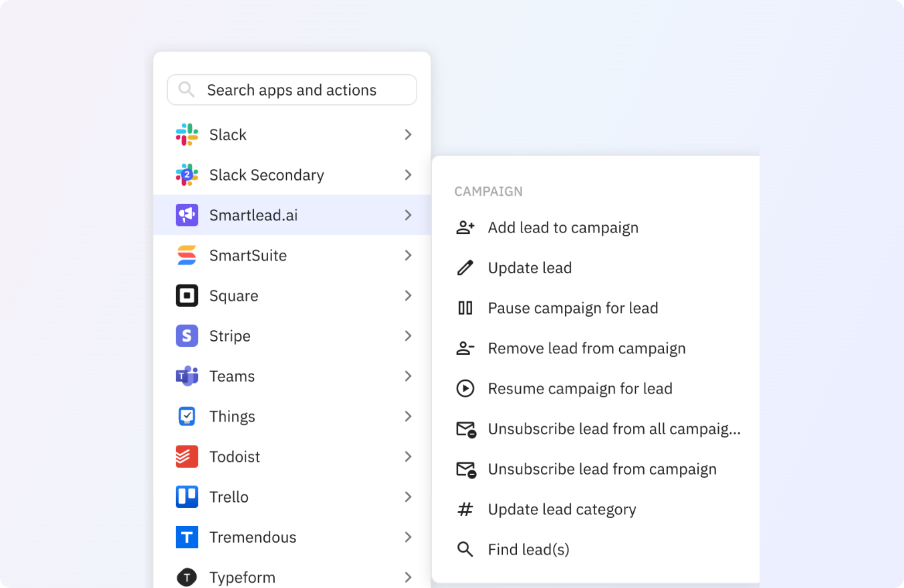Expand the Slack Secondary submenu chevron

pyautogui.click(x=408, y=175)
